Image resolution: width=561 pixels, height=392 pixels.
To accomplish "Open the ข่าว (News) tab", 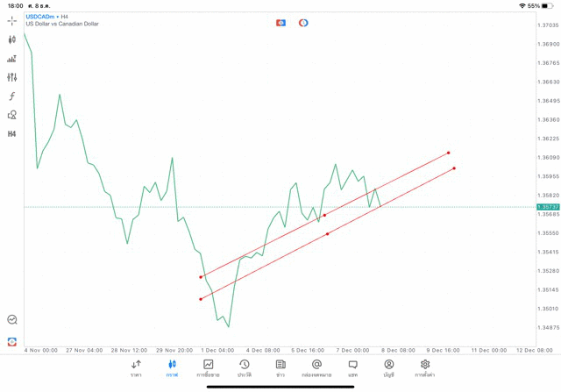I will [280, 368].
